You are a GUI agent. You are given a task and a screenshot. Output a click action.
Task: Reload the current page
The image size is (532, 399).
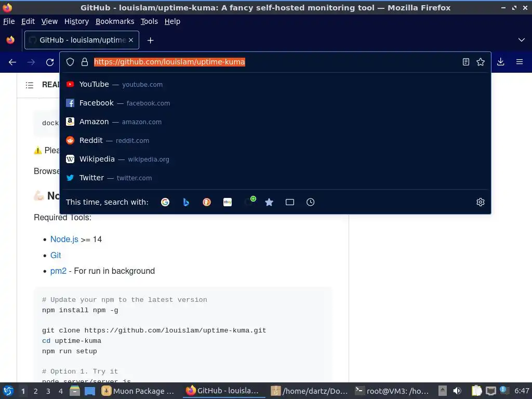click(x=50, y=62)
